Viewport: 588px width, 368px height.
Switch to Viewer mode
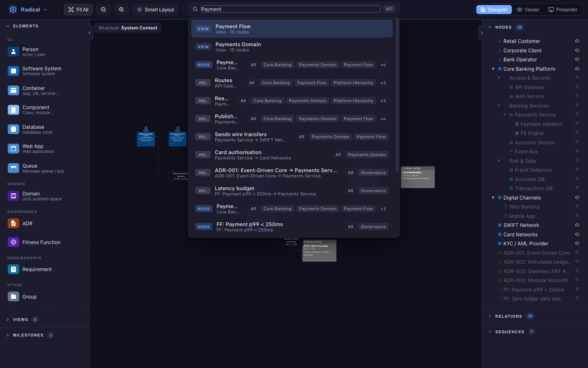pos(528,9)
